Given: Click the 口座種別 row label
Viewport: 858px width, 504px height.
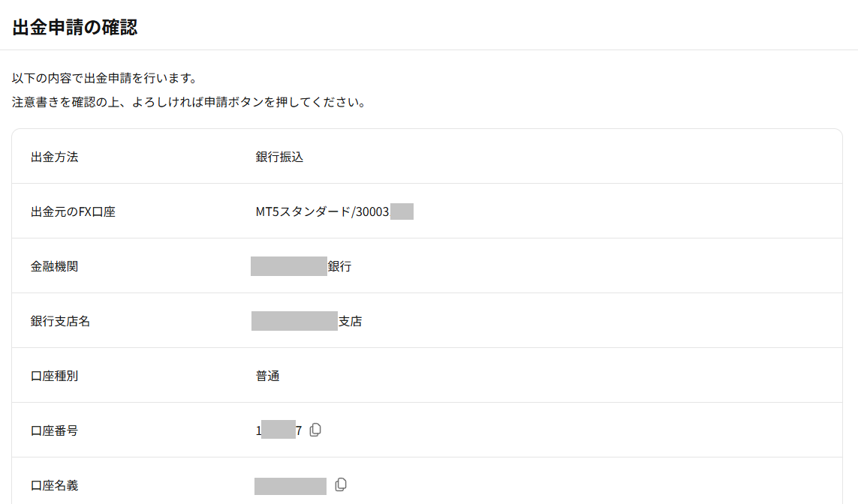Looking at the screenshot, I should (x=54, y=376).
